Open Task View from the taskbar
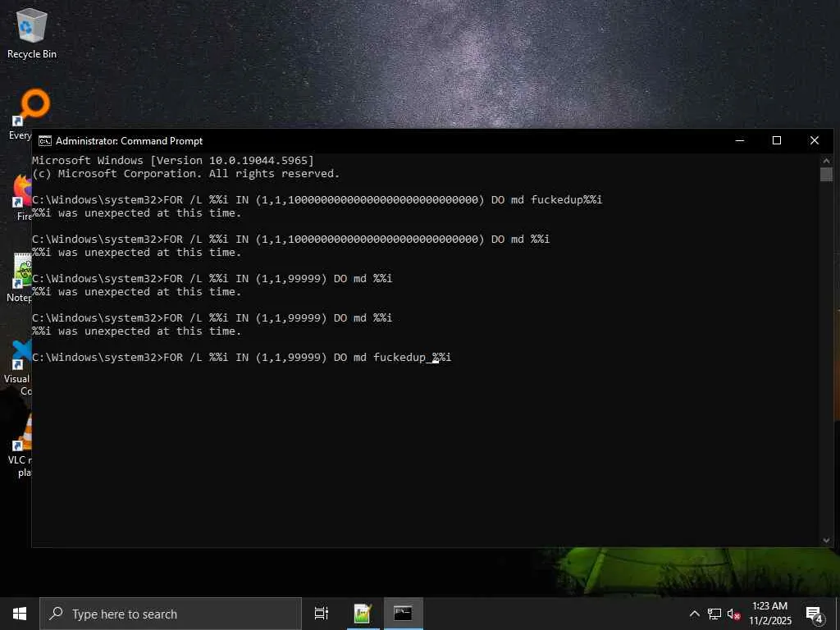Screen dimensions: 840x630 [x=322, y=614]
